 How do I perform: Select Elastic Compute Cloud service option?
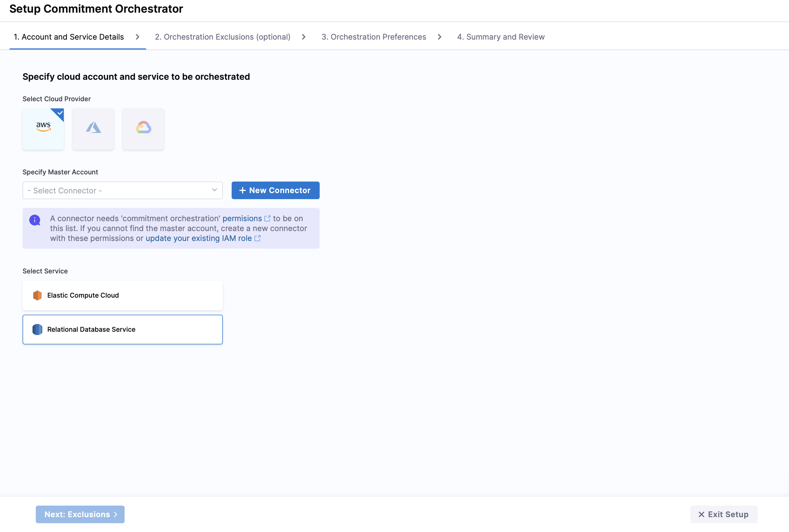tap(122, 295)
